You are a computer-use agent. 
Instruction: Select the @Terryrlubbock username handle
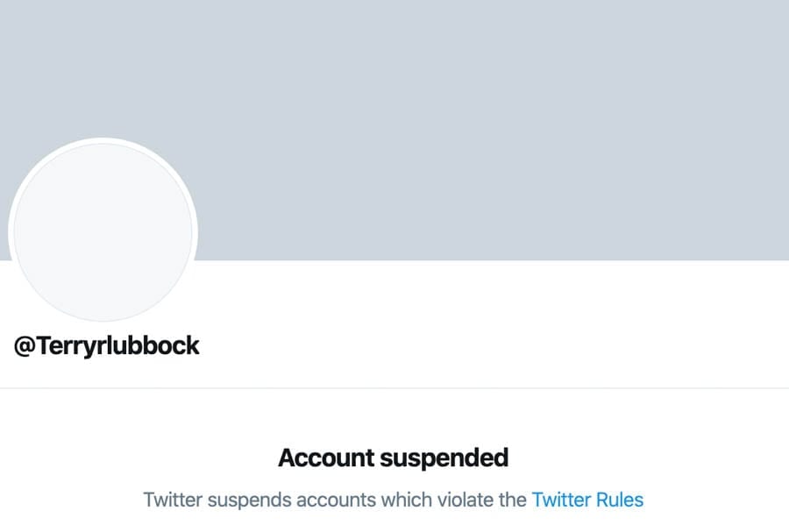pos(107,345)
